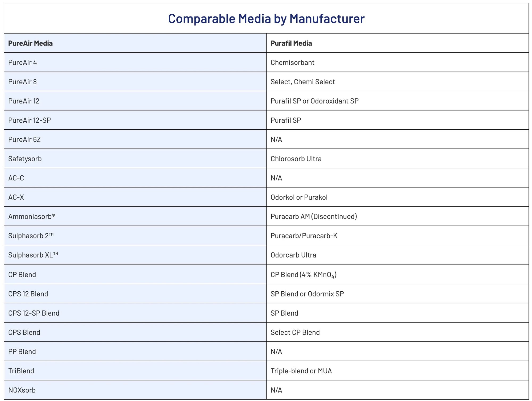Select the PureAir 4 cell

(x=23, y=63)
